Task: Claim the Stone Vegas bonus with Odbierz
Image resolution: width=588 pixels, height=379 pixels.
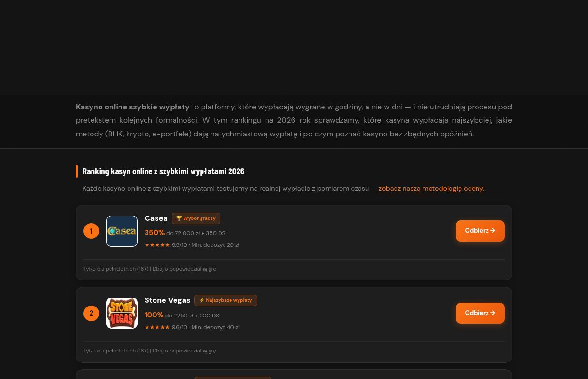Action: [x=480, y=313]
